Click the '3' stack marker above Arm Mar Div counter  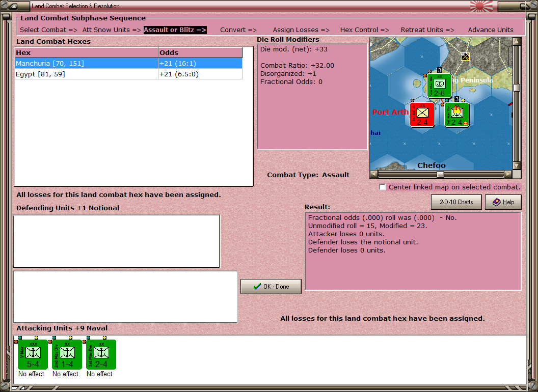[439, 70]
